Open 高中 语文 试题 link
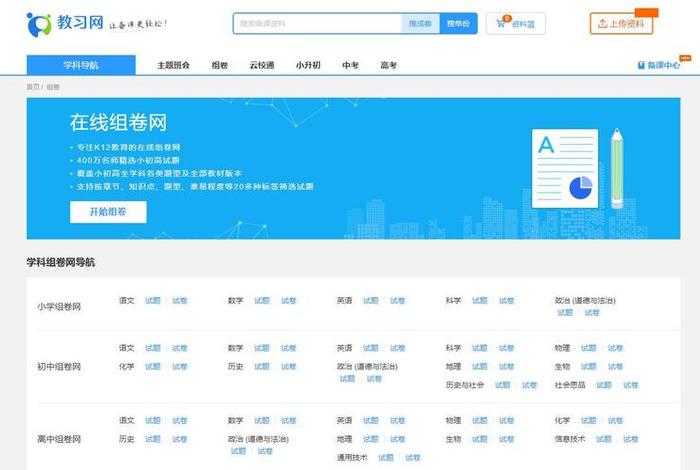 pyautogui.click(x=153, y=420)
